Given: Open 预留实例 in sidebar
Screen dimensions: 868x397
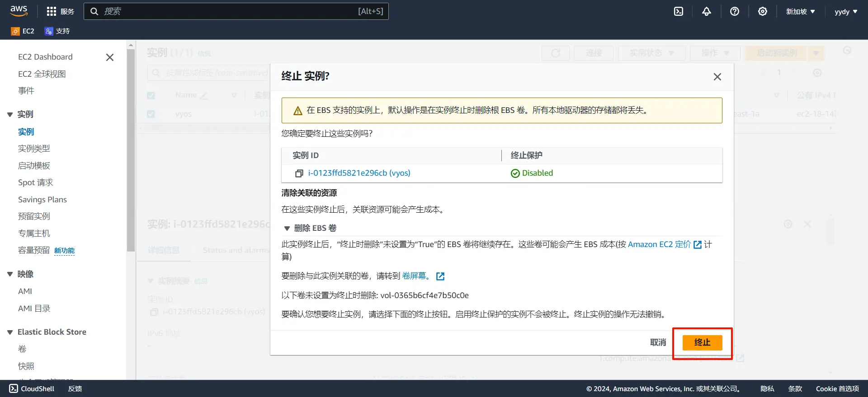Looking at the screenshot, I should [34, 216].
